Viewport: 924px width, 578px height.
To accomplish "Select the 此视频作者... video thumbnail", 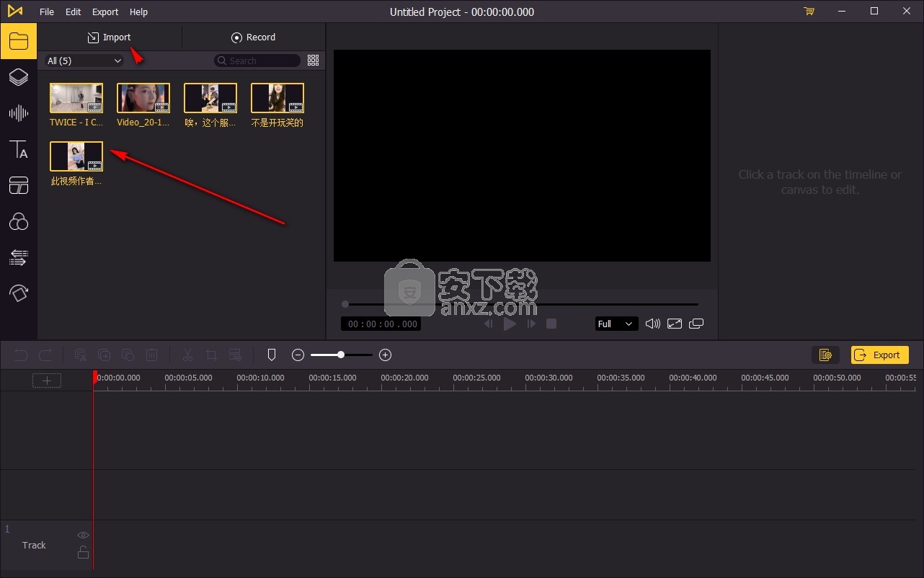I will click(x=76, y=156).
